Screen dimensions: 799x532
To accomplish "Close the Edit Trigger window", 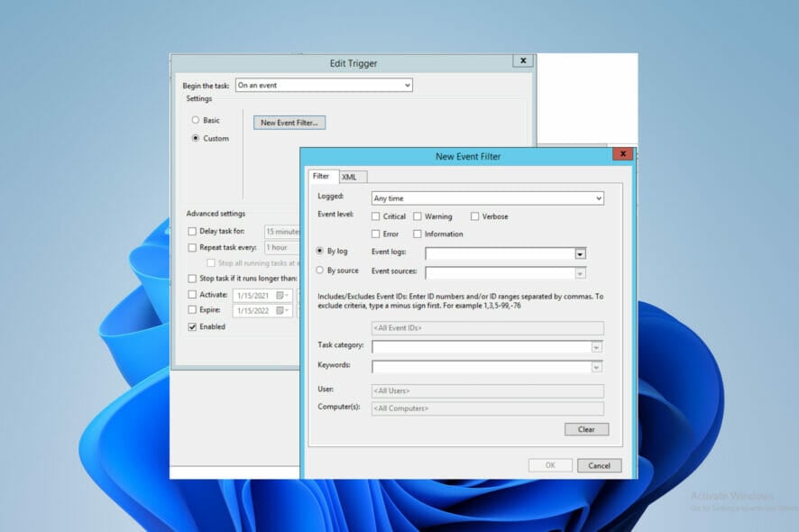I will click(x=522, y=60).
